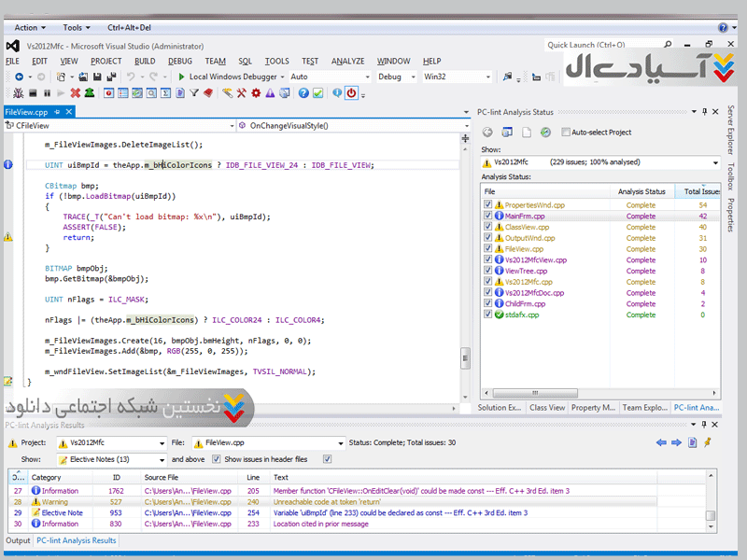Sort by the Total Issues column header
Screen dimensions: 747x560
(x=700, y=191)
